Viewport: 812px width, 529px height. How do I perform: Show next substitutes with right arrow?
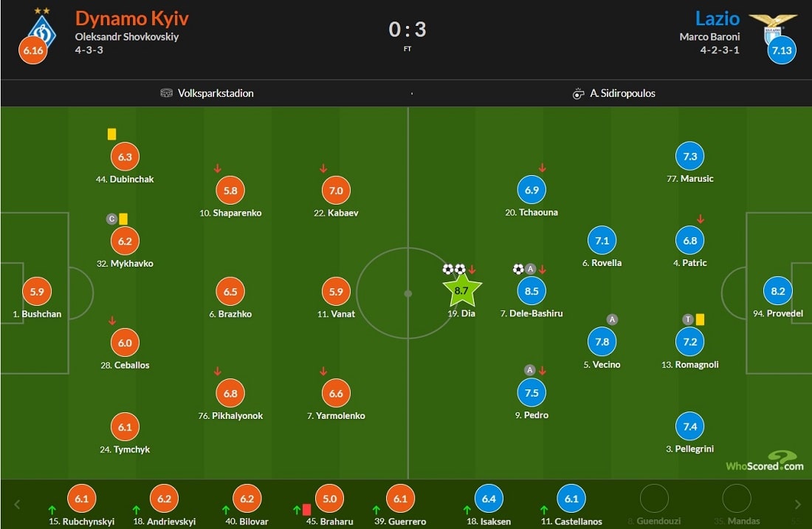click(797, 504)
